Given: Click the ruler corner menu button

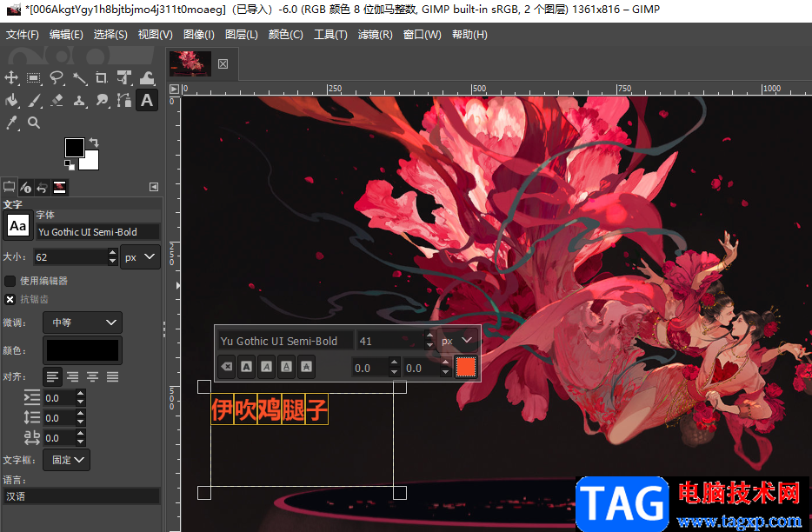Looking at the screenshot, I should pyautogui.click(x=174, y=89).
